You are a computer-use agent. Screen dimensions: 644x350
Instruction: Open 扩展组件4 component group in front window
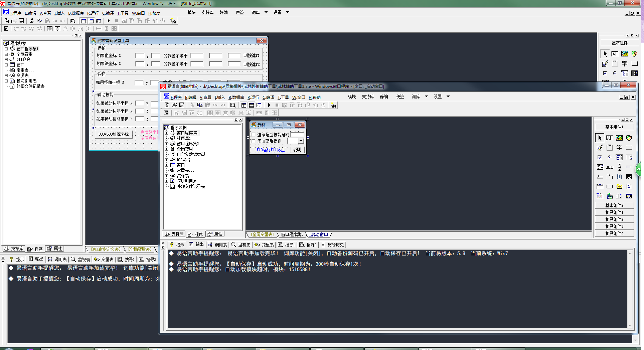(x=614, y=233)
